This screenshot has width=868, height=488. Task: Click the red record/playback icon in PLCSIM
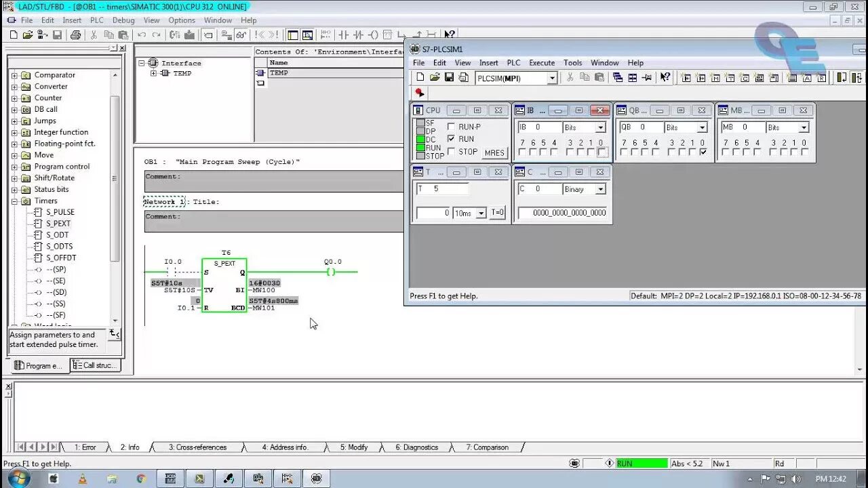pyautogui.click(x=420, y=93)
